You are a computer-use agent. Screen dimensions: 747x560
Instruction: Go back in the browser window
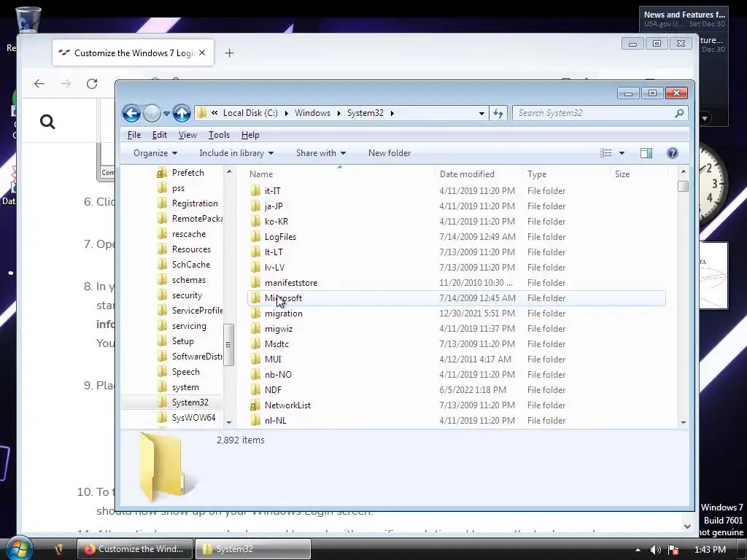[x=39, y=84]
